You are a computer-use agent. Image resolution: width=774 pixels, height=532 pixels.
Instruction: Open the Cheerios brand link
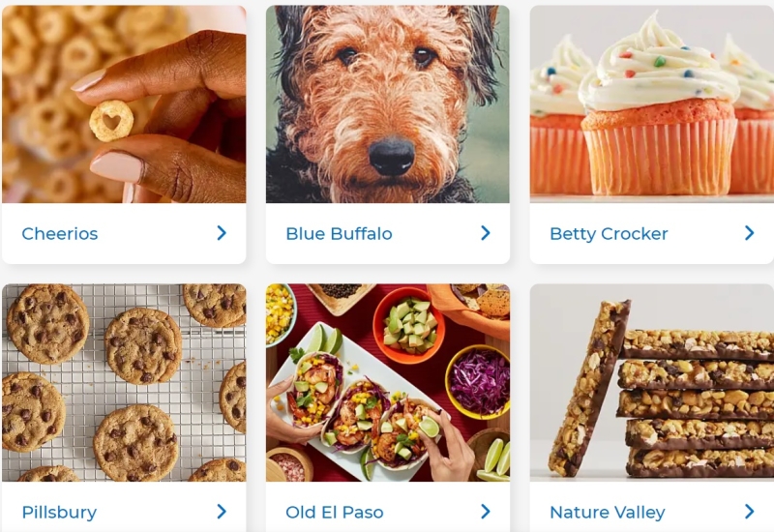pos(60,233)
